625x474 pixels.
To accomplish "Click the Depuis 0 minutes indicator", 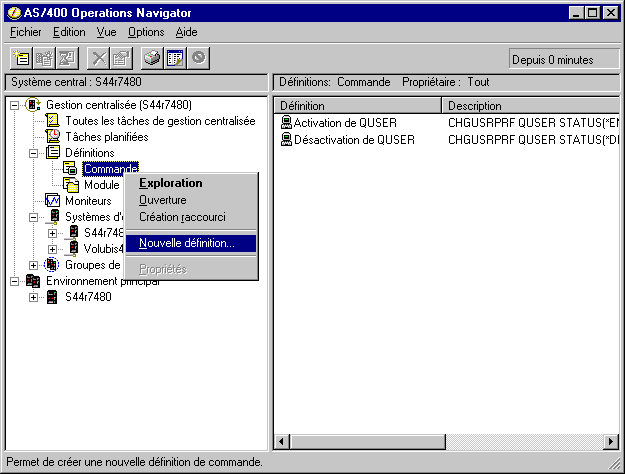I will coord(564,60).
